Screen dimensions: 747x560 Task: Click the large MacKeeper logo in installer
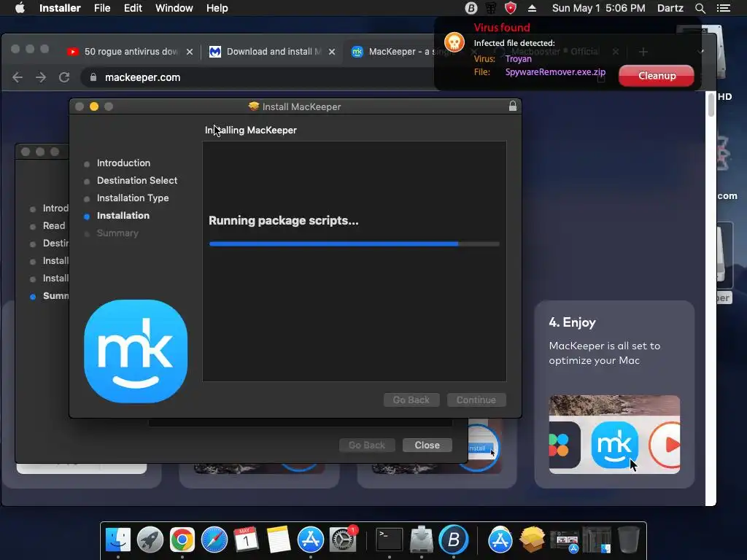coord(136,351)
